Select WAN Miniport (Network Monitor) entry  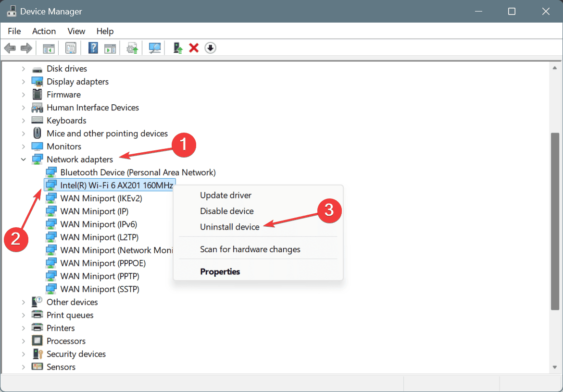(x=116, y=250)
